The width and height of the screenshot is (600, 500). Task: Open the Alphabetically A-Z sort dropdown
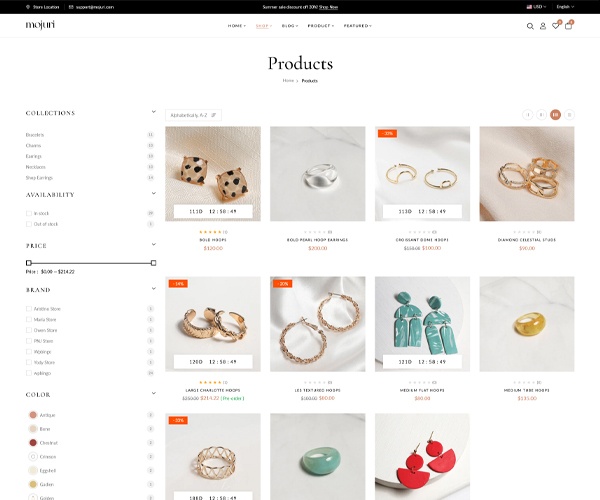pos(193,115)
